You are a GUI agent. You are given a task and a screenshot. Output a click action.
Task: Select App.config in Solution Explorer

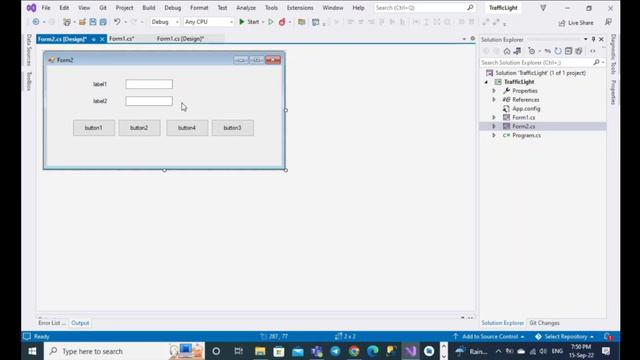click(526, 109)
